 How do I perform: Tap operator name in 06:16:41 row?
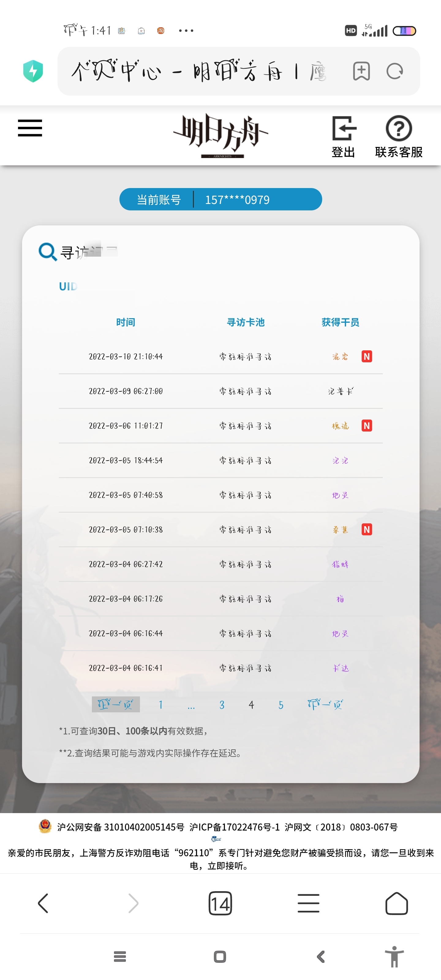click(341, 668)
